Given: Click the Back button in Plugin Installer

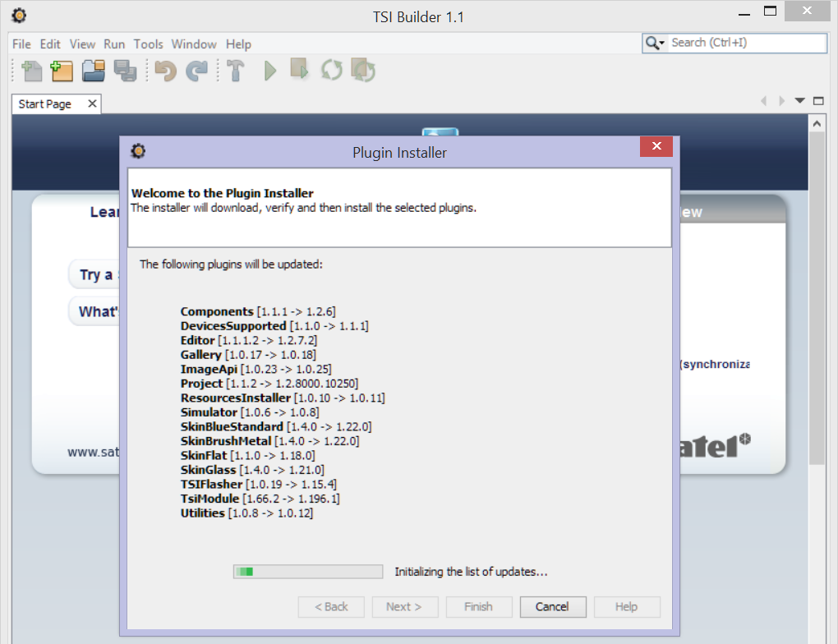Looking at the screenshot, I should click(x=331, y=607).
